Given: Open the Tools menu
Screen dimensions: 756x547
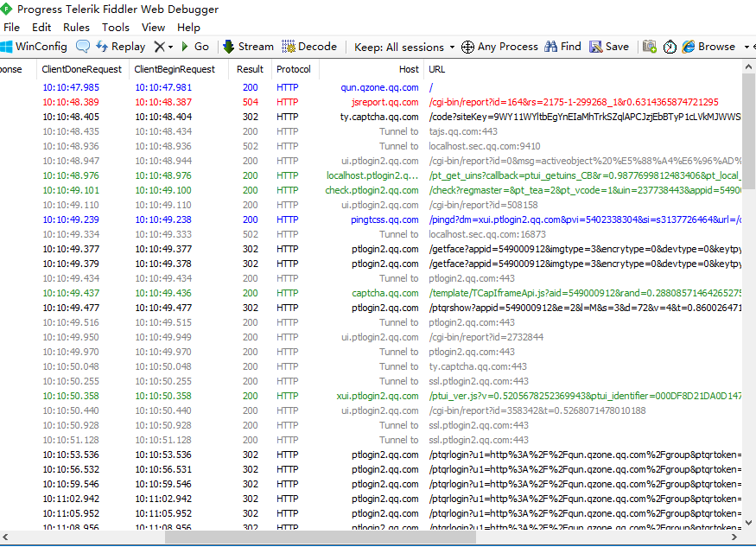Looking at the screenshot, I should pyautogui.click(x=116, y=28).
